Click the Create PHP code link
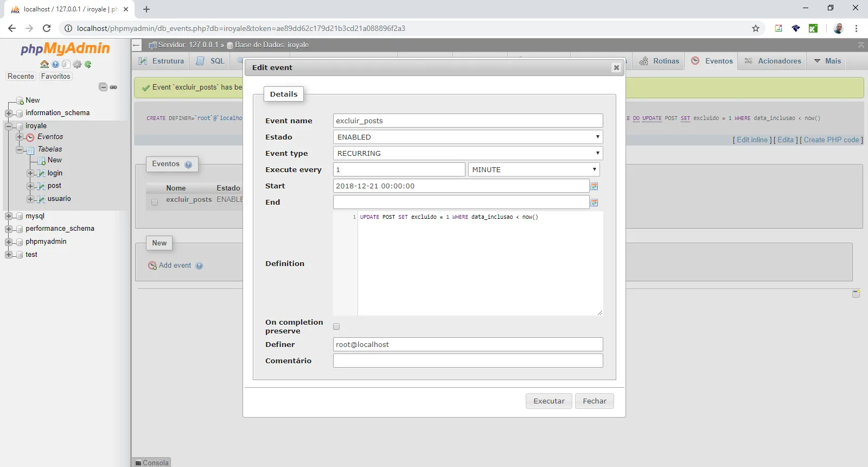Screen dimensions: 868x467 click(x=831, y=140)
